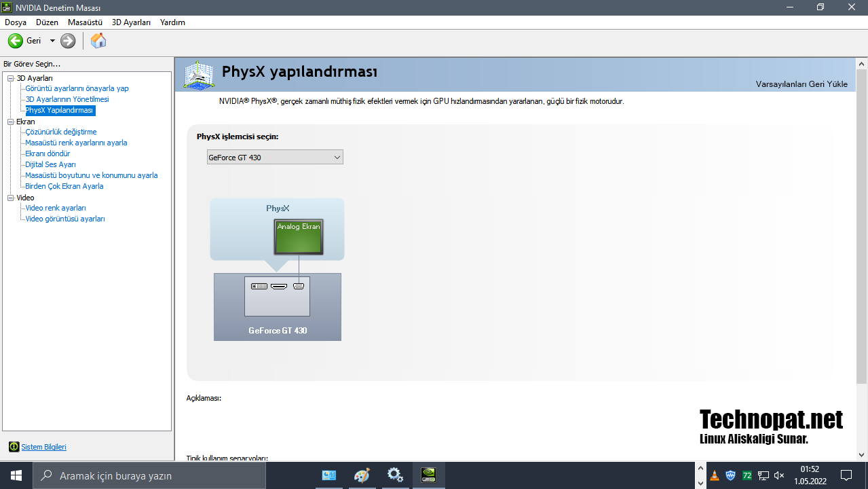Click the taskbar search box
The image size is (868, 489).
coord(149,475)
